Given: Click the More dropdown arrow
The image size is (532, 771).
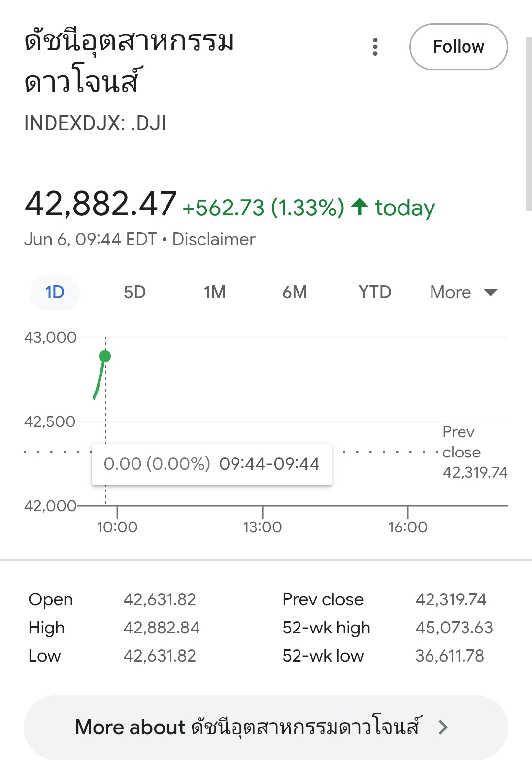Looking at the screenshot, I should pos(491,292).
